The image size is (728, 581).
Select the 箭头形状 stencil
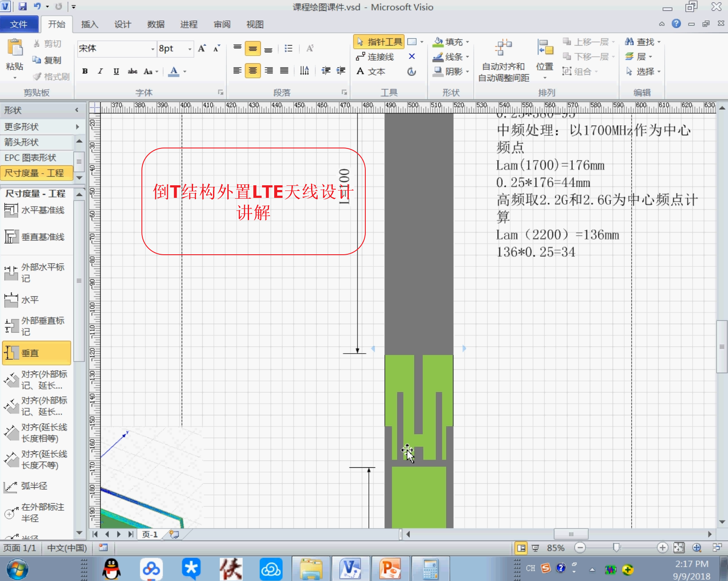(x=37, y=142)
